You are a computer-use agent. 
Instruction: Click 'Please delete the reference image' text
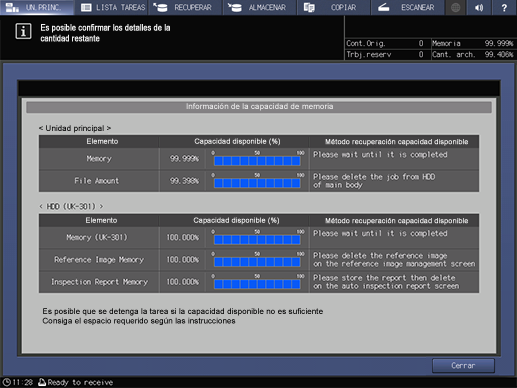[x=380, y=256]
